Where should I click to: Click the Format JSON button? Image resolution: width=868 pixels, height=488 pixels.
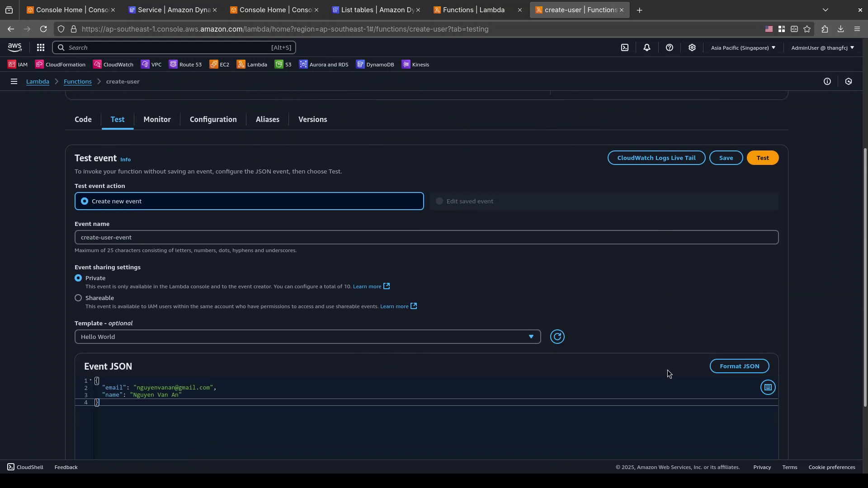click(740, 366)
